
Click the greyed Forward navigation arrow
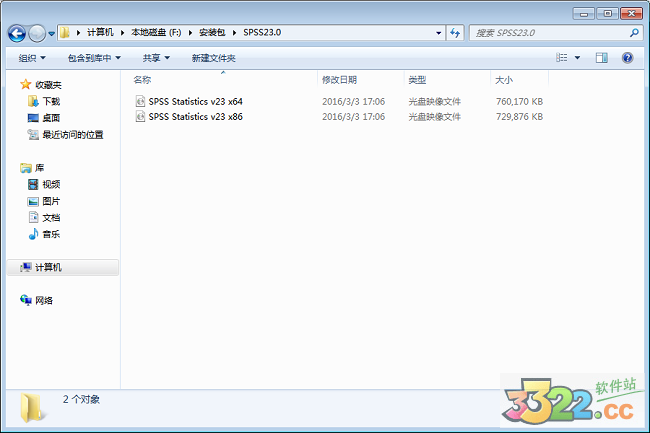37,33
